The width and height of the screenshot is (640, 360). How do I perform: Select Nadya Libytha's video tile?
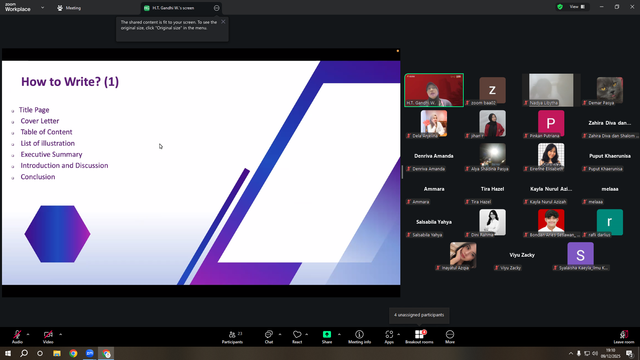coord(551,90)
